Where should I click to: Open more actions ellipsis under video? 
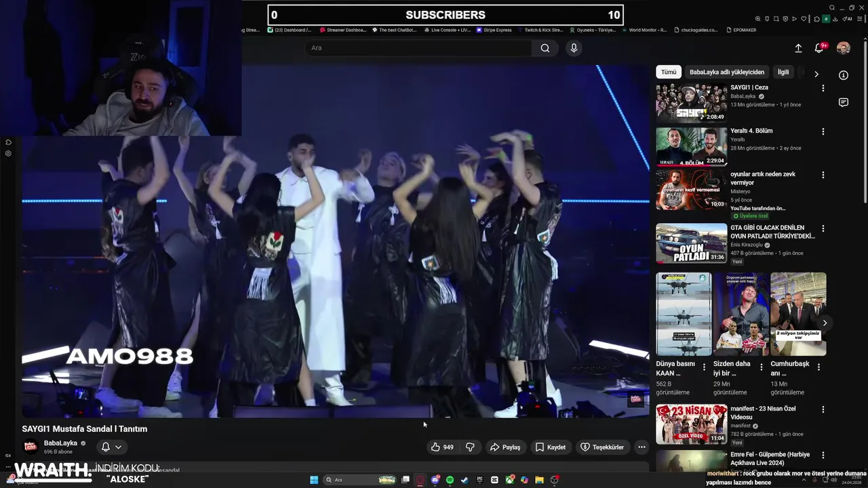pyautogui.click(x=642, y=447)
